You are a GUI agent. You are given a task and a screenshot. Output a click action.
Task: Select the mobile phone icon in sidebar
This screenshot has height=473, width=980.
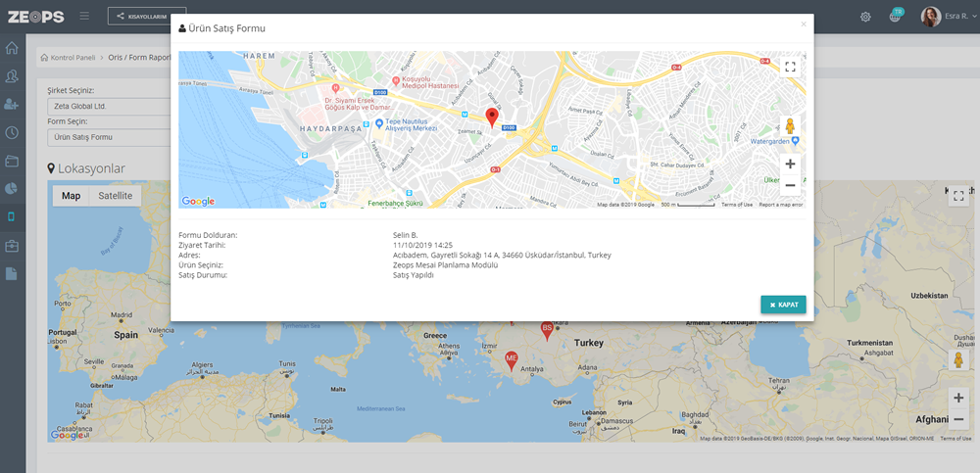click(x=11, y=216)
